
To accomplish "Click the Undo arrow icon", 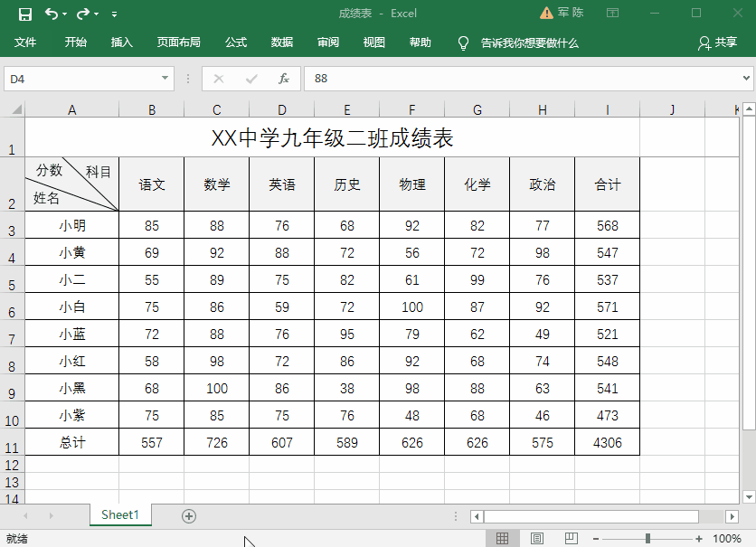I will pos(51,14).
